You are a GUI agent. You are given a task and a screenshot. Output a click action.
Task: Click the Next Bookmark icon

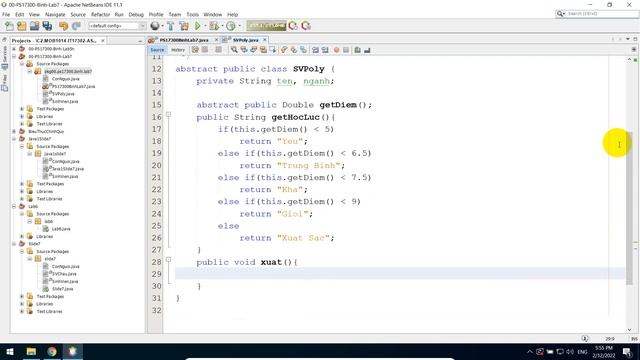[293, 50]
